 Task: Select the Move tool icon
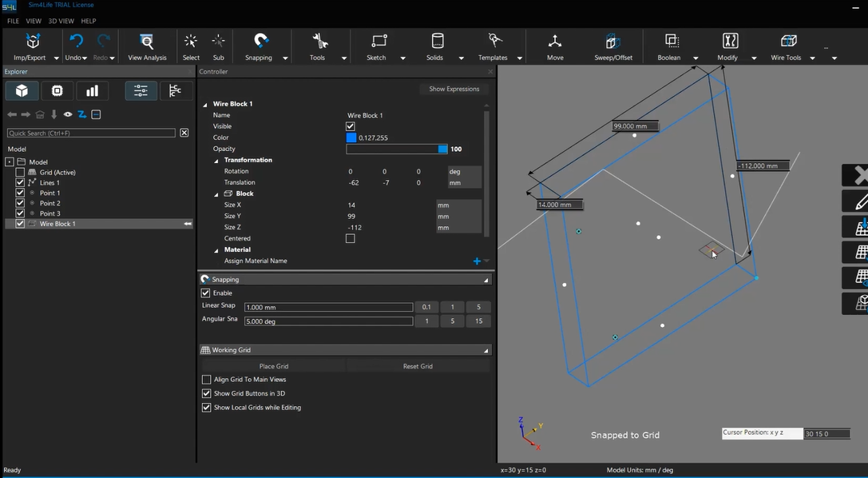coord(555,42)
